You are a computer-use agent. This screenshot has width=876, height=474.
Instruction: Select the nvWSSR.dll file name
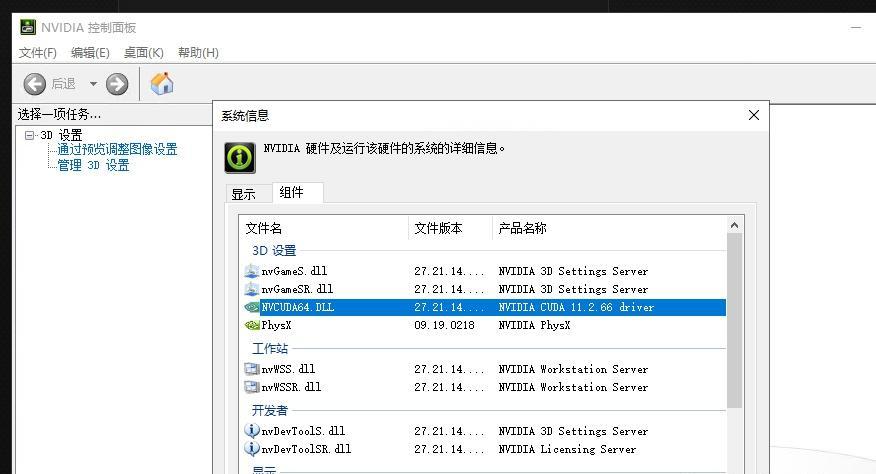click(x=292, y=387)
